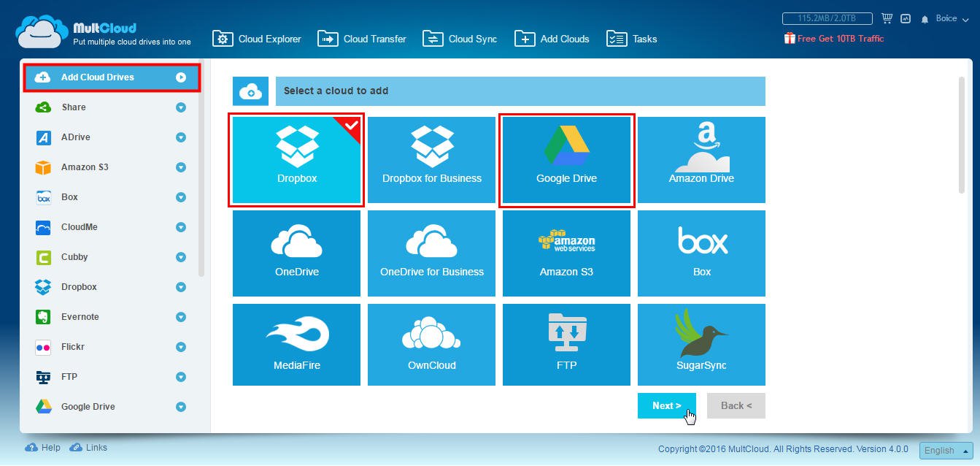This screenshot has width=980, height=466.
Task: Click Free Get 10TB Traffic link
Action: tap(841, 39)
